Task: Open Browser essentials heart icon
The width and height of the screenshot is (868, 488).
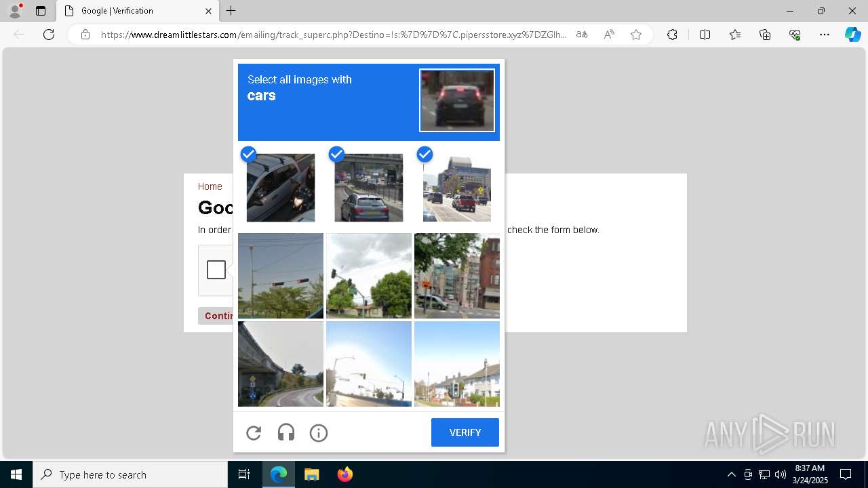Action: click(x=795, y=35)
